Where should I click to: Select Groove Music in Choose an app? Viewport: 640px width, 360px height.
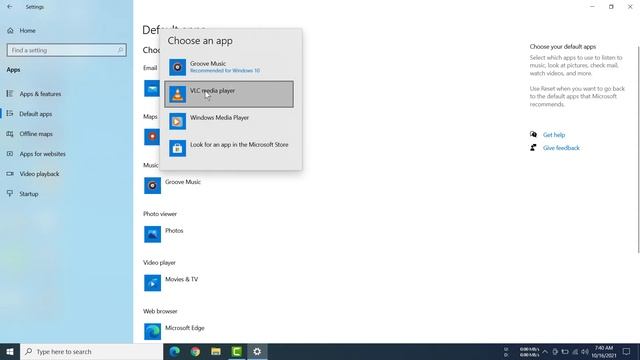pos(229,67)
